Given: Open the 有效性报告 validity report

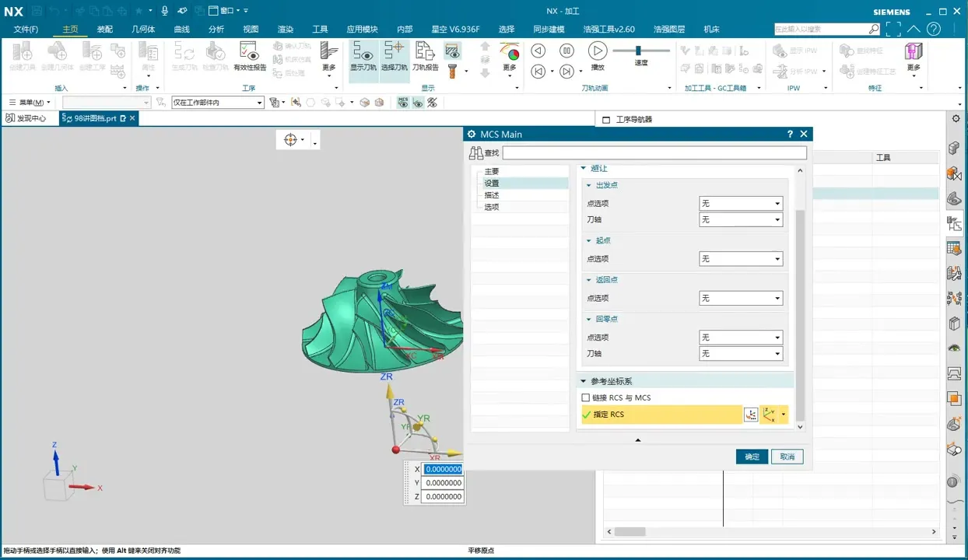Looking at the screenshot, I should pyautogui.click(x=250, y=56).
